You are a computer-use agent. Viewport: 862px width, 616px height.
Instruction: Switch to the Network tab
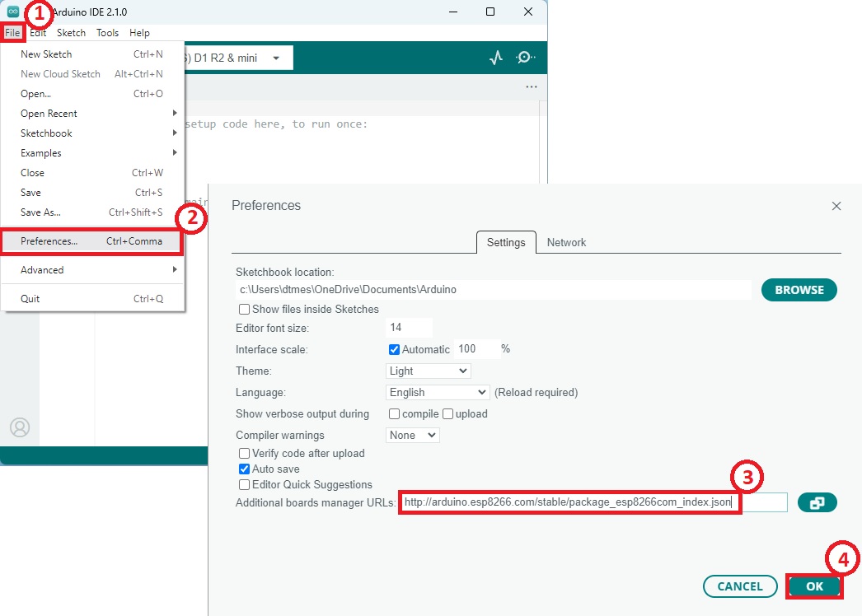click(x=566, y=242)
